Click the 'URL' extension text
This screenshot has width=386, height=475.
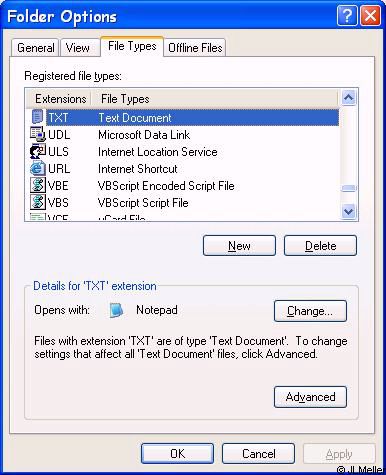coord(59,169)
